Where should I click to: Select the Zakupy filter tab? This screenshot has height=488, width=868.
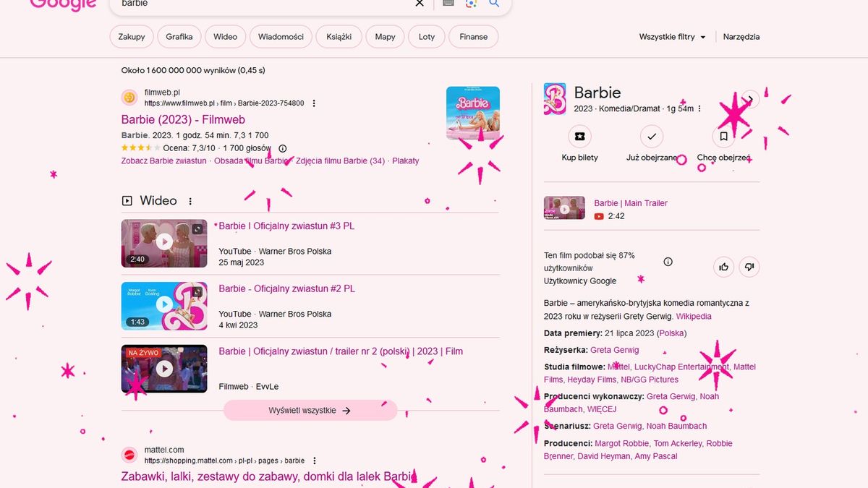point(132,37)
